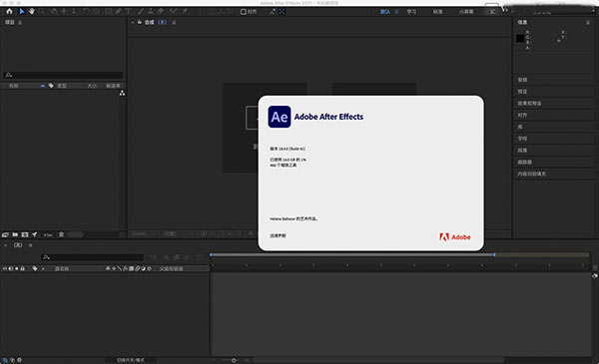This screenshot has height=364, width=599.
Task: Click the motion blur switch column
Action: (137, 268)
